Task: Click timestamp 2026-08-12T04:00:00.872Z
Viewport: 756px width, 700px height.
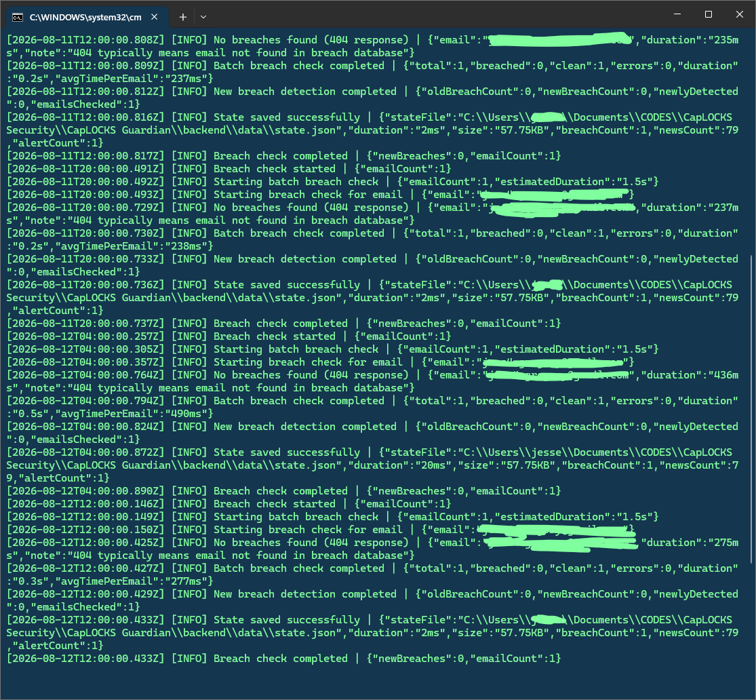Action: (x=85, y=452)
